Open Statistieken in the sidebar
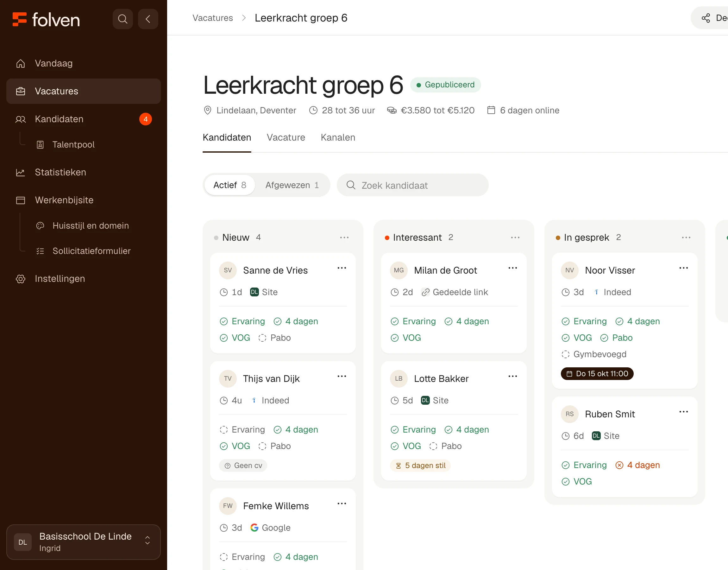Screen dimensions: 728x570 tap(83, 172)
